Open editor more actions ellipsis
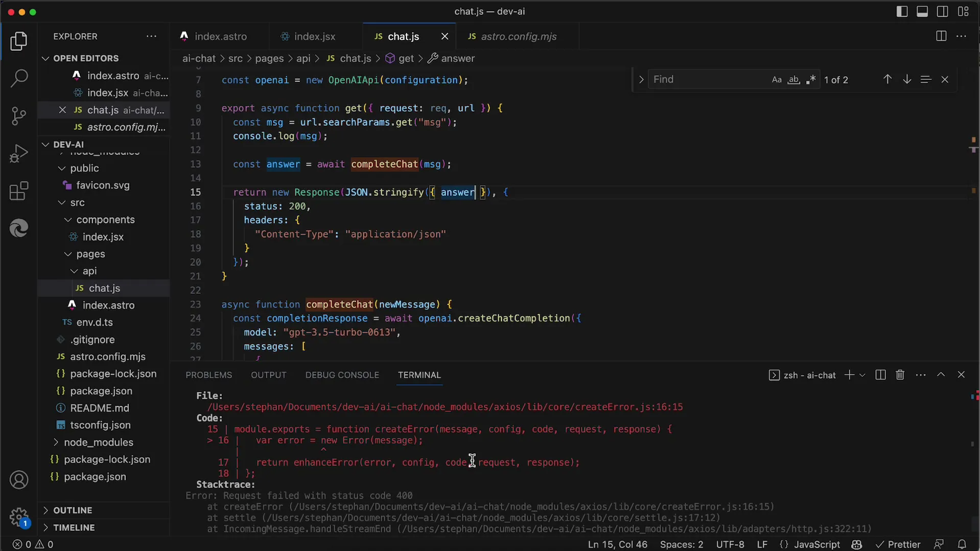The image size is (980, 551). (x=961, y=36)
